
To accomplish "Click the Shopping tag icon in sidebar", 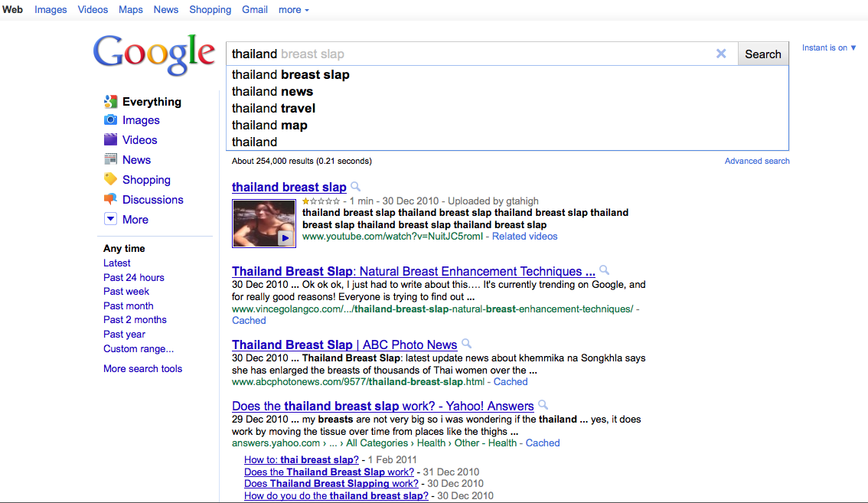I will click(110, 179).
